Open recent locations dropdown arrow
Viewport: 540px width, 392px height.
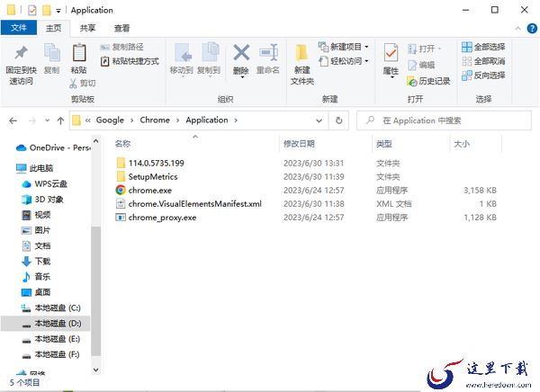(47, 120)
